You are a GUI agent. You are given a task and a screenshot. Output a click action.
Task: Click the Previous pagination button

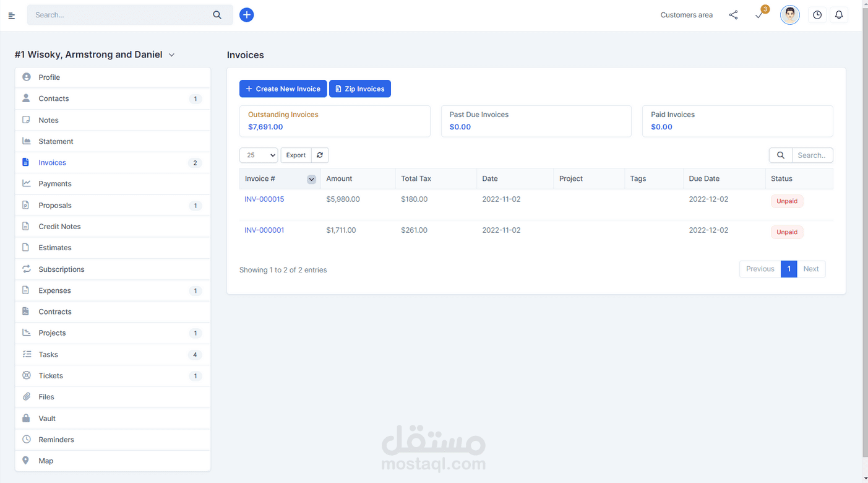point(760,269)
